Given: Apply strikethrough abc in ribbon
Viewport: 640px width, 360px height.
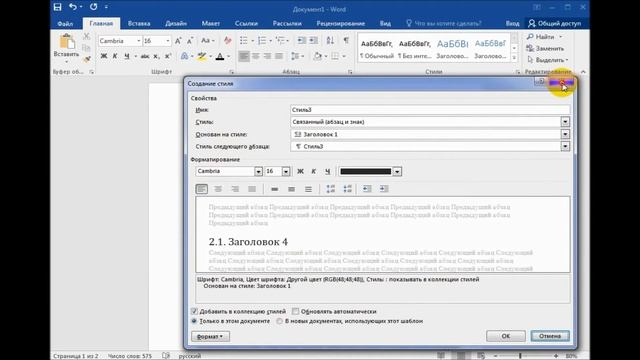Looking at the screenshot, I should click(x=144, y=56).
